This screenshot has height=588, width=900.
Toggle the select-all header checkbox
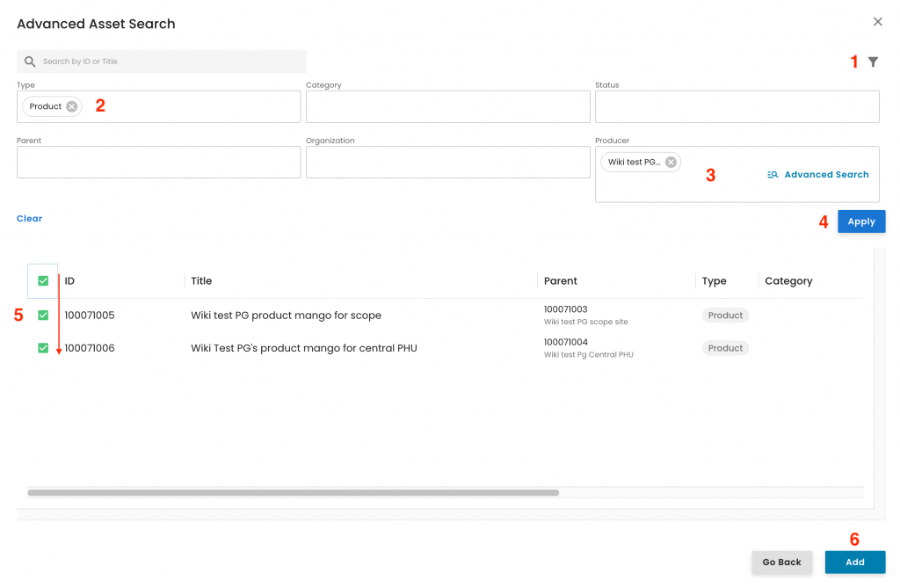coord(43,281)
